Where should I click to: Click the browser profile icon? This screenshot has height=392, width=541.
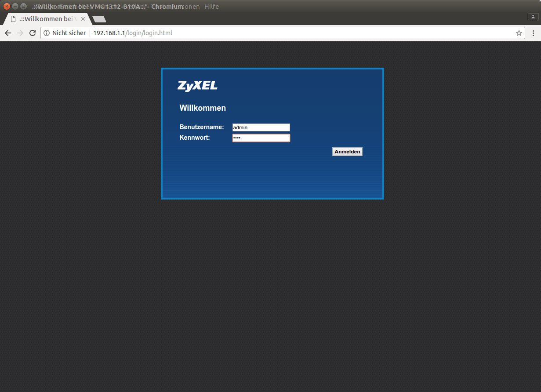pyautogui.click(x=533, y=16)
